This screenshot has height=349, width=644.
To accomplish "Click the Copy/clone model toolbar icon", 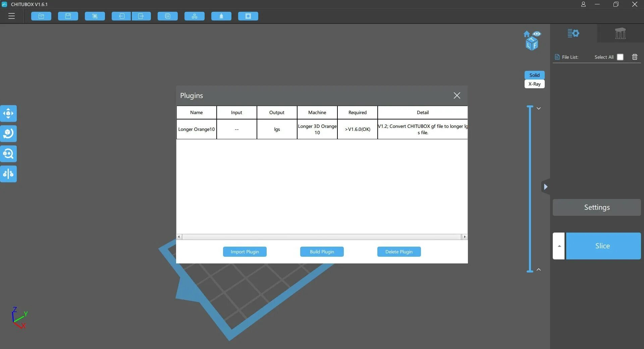I will (x=168, y=16).
